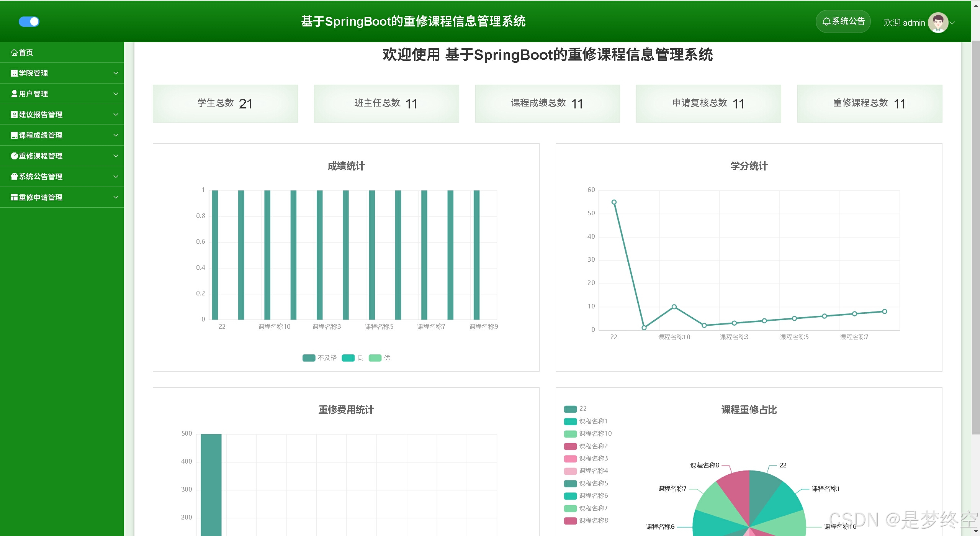Click the 学院管理 grid icon

click(14, 73)
